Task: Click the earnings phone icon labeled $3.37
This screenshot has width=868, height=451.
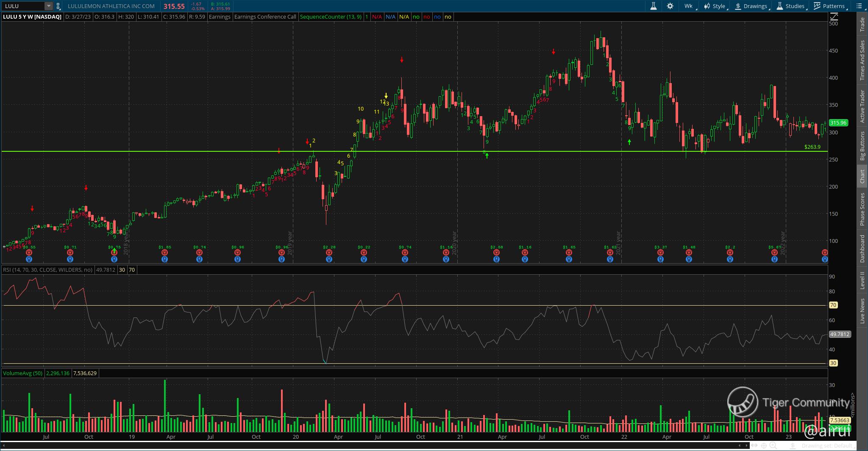Action: point(660,252)
